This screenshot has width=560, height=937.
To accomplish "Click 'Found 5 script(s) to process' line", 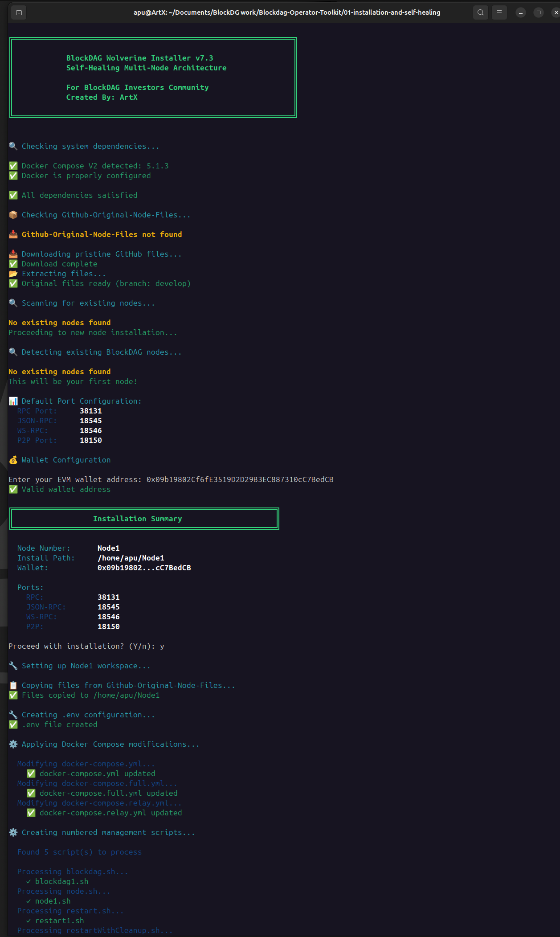I will (x=79, y=852).
